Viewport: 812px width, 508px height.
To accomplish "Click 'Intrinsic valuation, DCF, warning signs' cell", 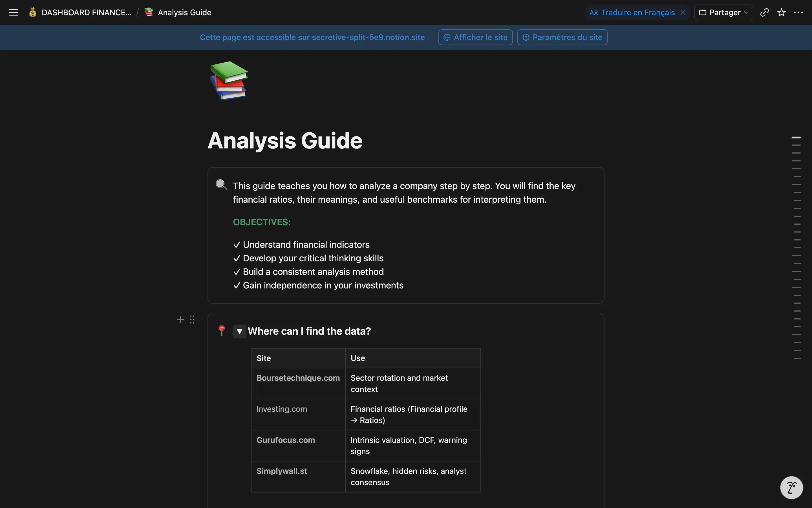I will [x=413, y=446].
